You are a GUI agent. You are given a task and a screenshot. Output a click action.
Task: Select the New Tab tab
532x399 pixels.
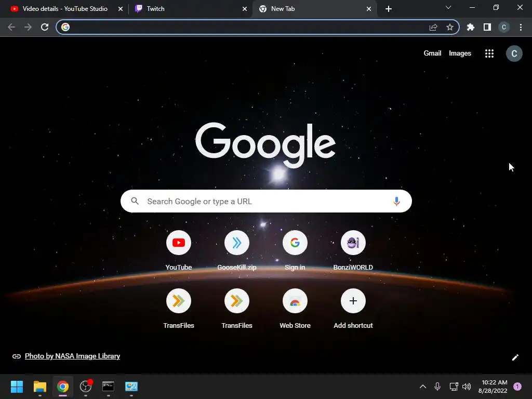[283, 9]
